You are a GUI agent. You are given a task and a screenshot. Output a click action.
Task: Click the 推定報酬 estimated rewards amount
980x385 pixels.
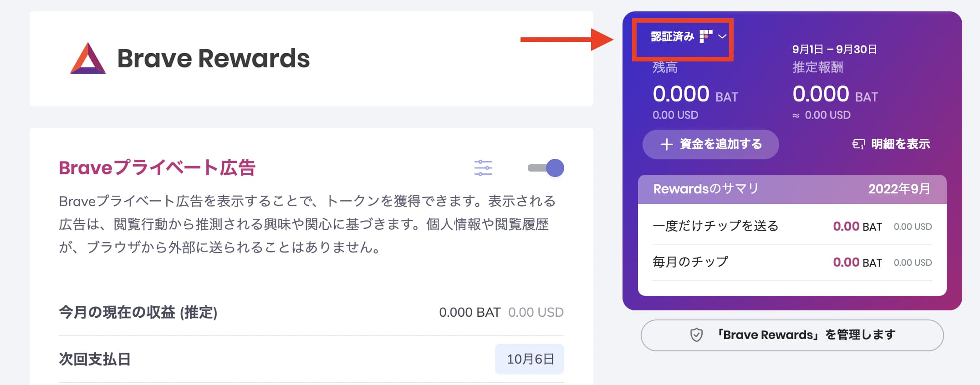click(835, 94)
